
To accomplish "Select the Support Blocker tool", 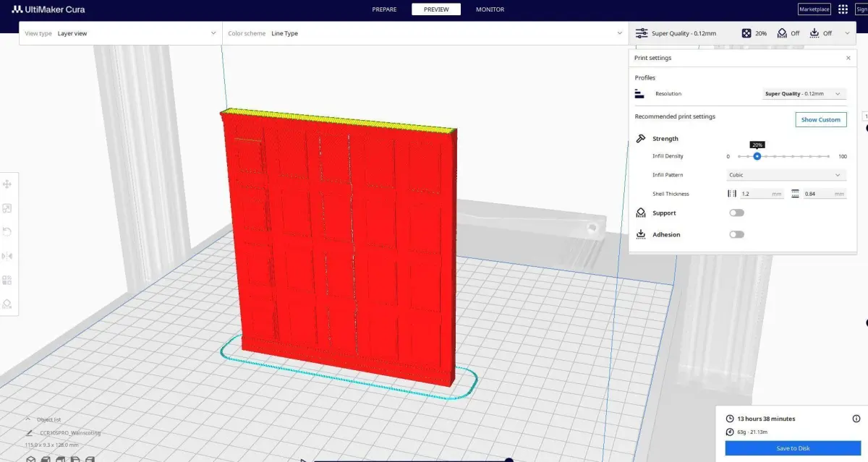I will pyautogui.click(x=7, y=304).
